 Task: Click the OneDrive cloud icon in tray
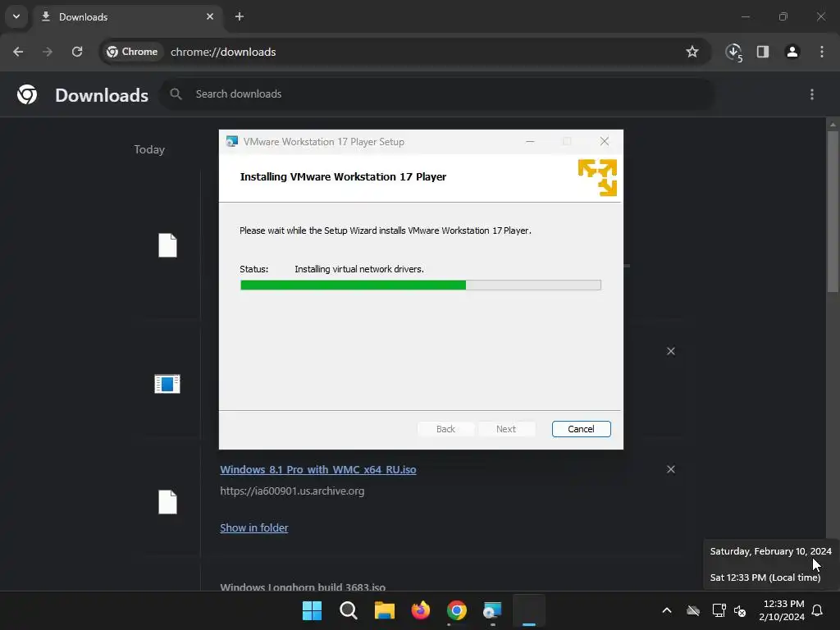(692, 610)
